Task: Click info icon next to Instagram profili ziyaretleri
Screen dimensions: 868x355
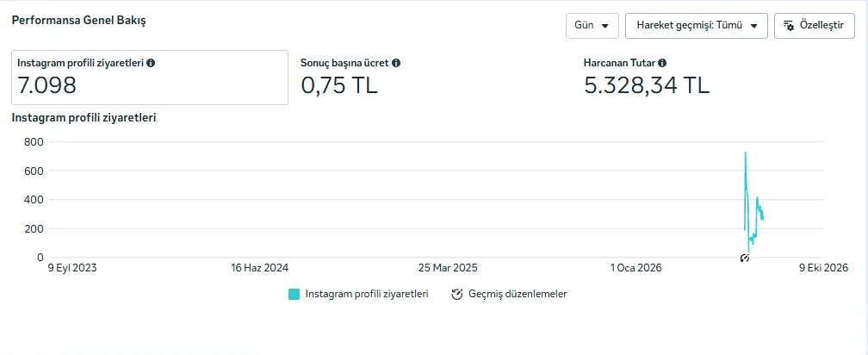Action: click(x=151, y=63)
